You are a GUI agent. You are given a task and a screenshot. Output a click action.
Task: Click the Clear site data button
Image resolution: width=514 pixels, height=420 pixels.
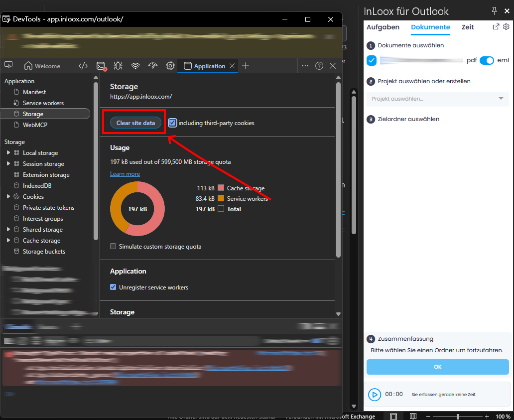[x=135, y=123]
